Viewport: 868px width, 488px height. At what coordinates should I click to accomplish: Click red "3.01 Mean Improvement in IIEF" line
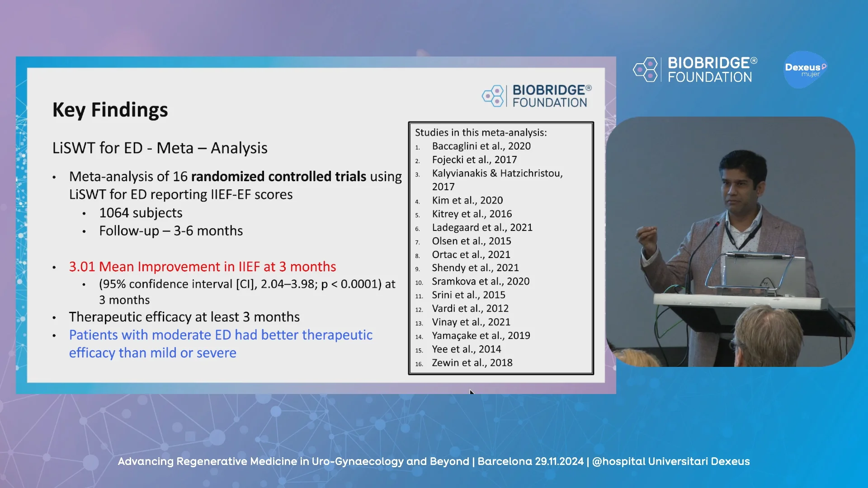(x=202, y=267)
